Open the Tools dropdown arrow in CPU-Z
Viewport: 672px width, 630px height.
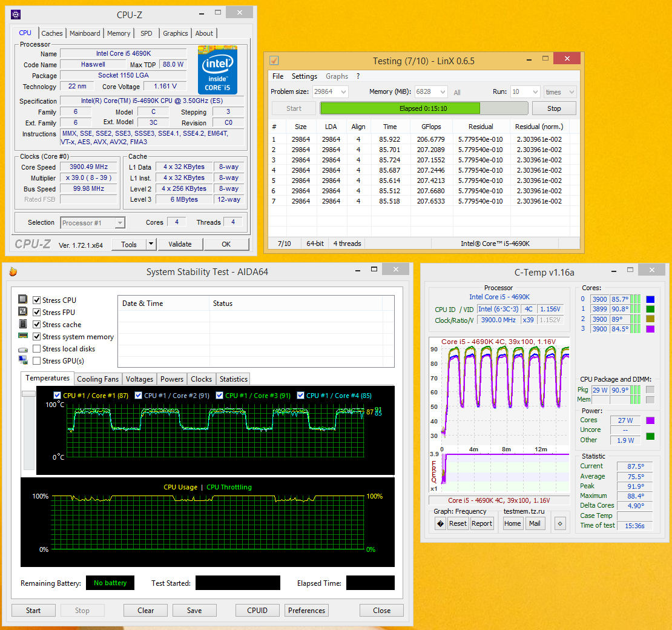[x=151, y=244]
